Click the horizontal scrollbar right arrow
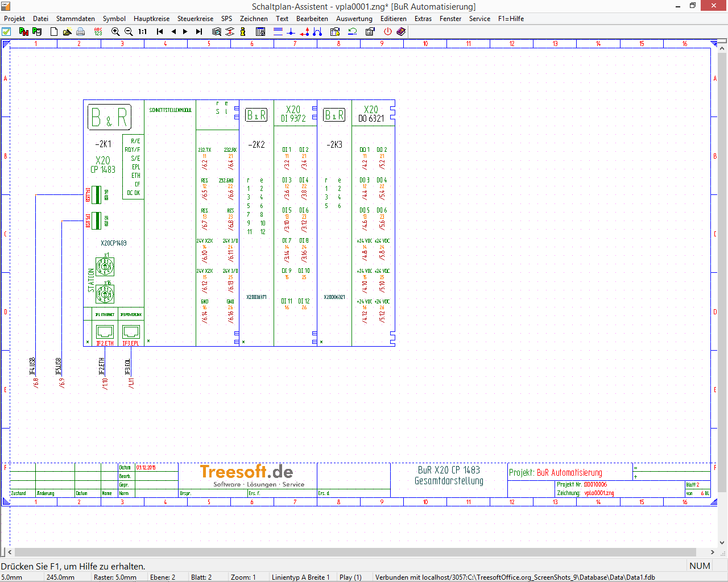 coord(713,552)
